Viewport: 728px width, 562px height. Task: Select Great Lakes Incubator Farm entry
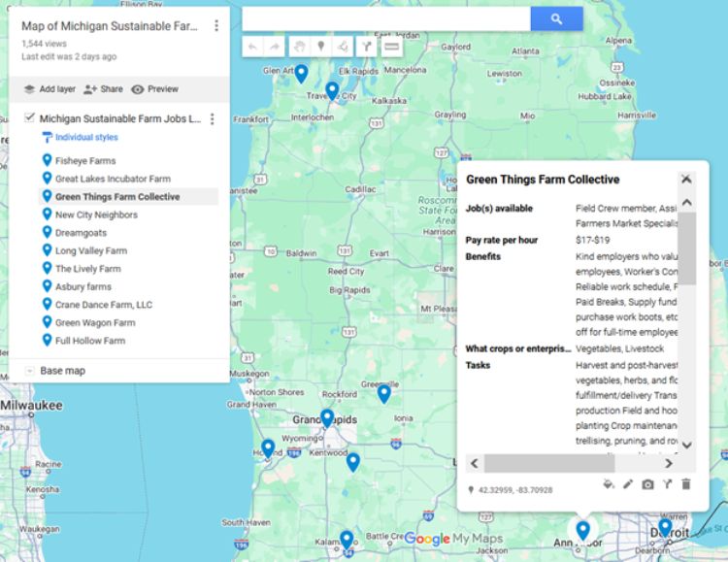(113, 179)
